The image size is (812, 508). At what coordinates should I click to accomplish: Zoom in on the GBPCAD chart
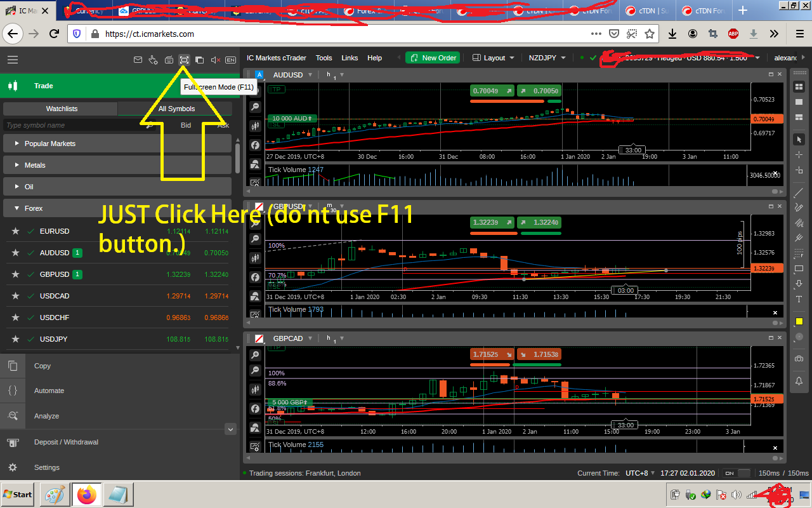(255, 355)
